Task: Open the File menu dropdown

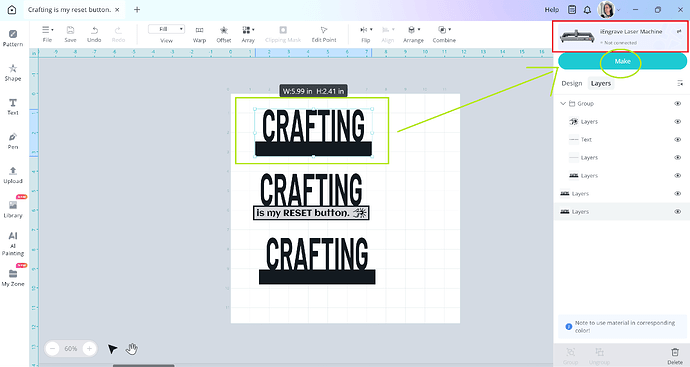Action: pos(48,34)
